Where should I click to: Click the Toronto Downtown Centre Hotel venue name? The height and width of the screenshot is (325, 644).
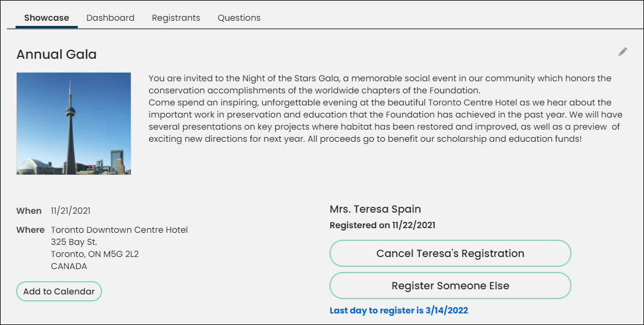pyautogui.click(x=119, y=230)
